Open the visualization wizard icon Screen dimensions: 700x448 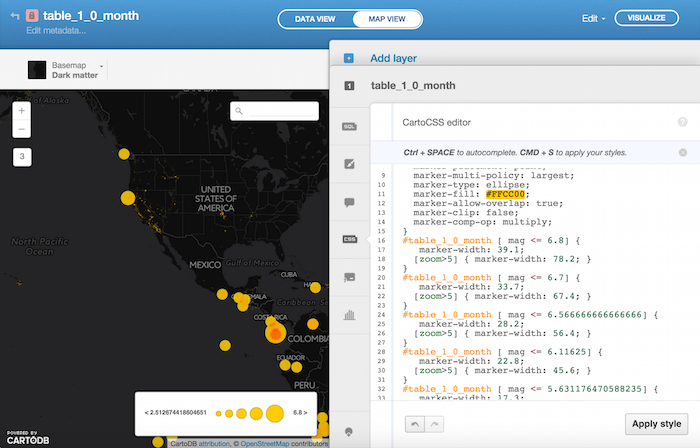(349, 164)
